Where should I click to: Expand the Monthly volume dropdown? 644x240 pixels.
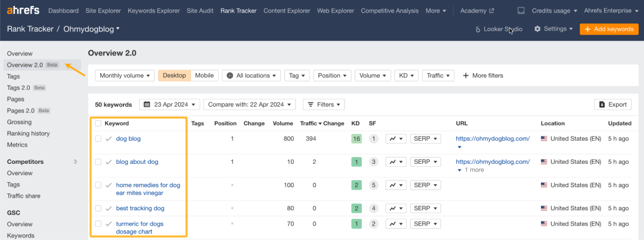125,76
